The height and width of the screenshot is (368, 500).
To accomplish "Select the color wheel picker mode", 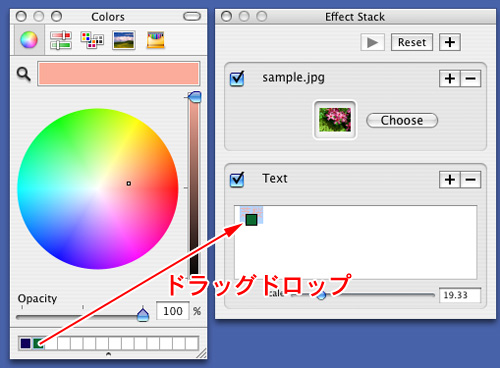I will (x=29, y=40).
